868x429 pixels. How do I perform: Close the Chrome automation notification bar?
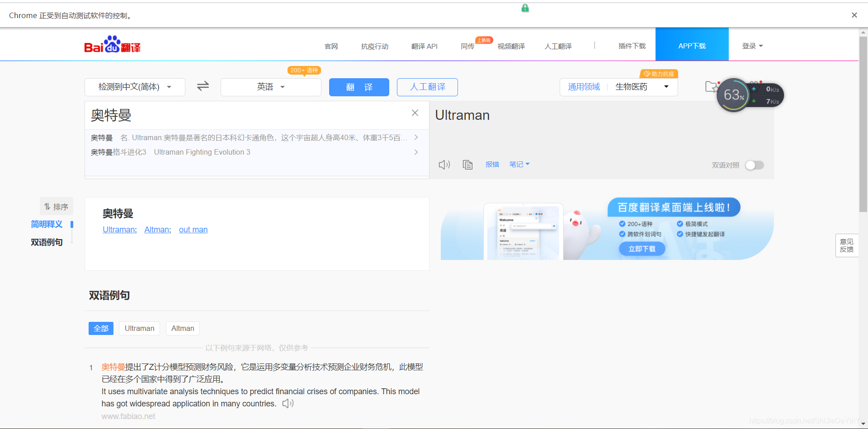tap(854, 15)
